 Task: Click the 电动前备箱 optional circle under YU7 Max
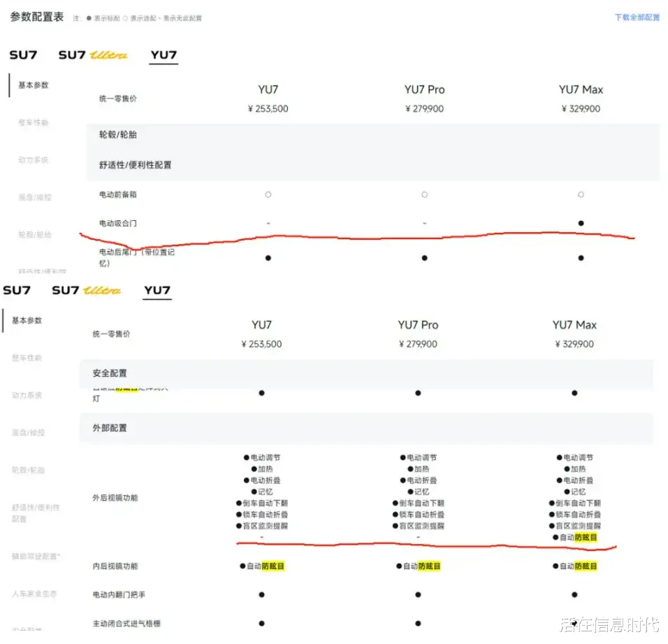point(581,194)
